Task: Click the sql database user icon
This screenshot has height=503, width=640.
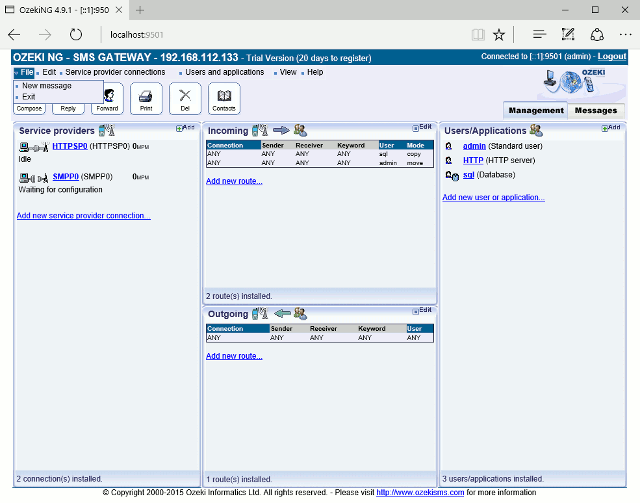Action: pyautogui.click(x=452, y=176)
